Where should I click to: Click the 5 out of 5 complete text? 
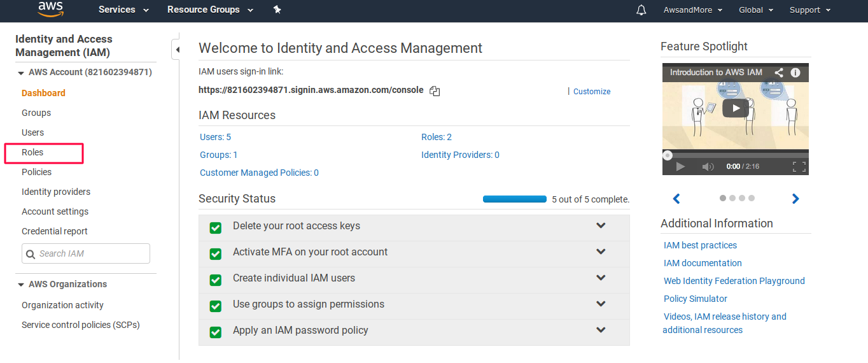(591, 199)
